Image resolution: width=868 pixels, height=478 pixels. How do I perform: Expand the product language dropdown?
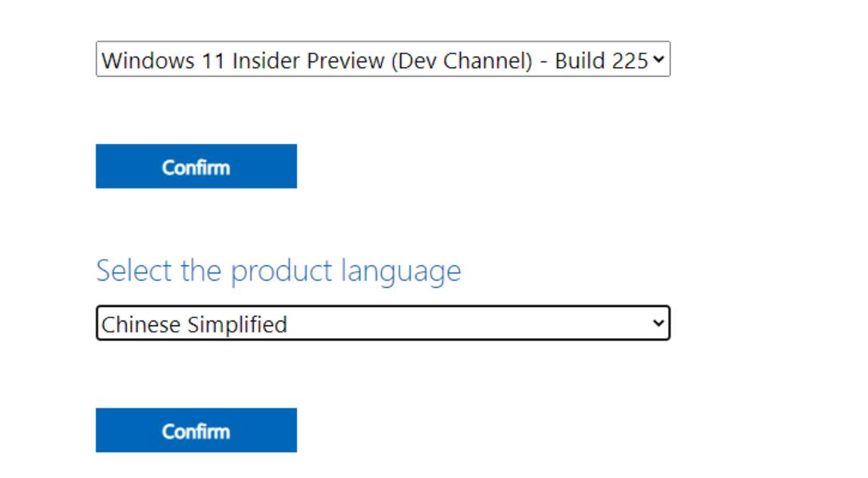[382, 324]
